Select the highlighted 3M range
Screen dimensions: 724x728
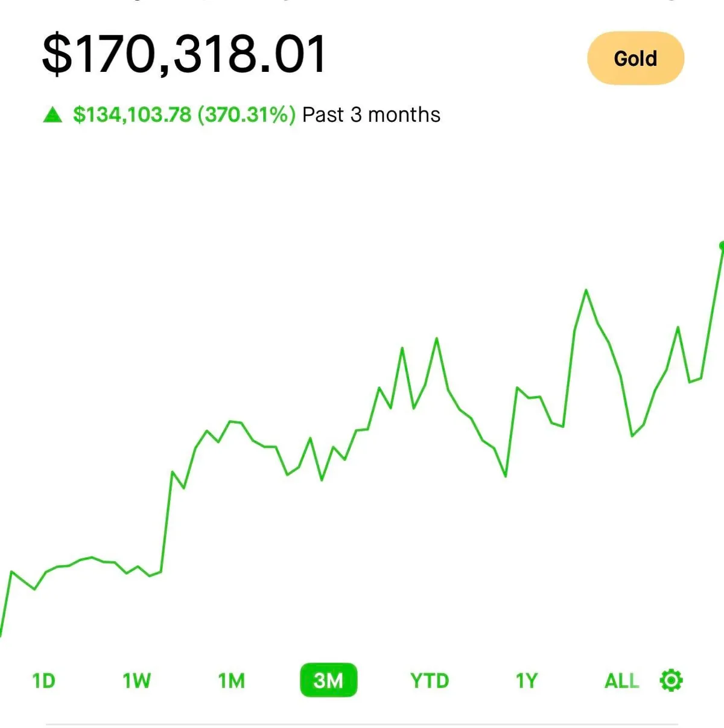point(328,680)
